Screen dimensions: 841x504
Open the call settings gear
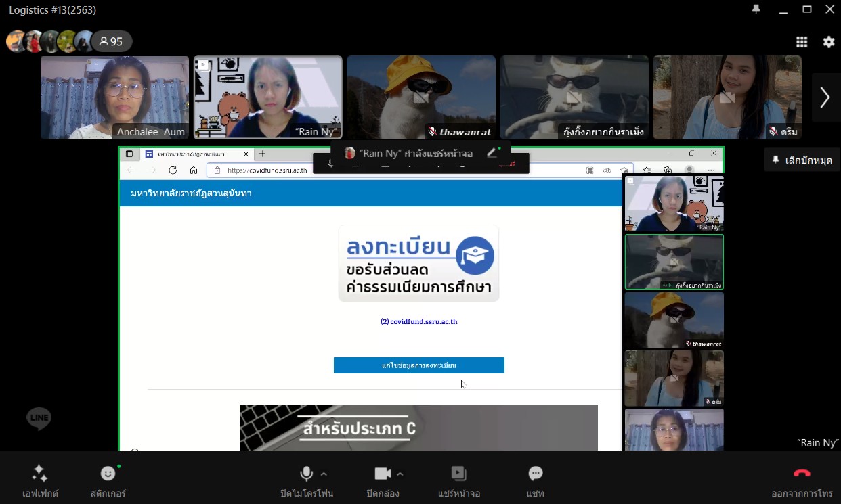click(829, 42)
